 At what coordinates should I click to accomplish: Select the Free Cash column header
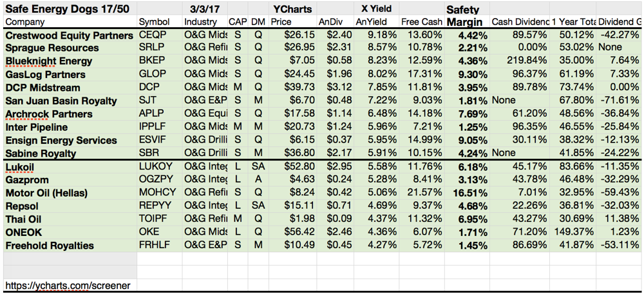(421, 22)
